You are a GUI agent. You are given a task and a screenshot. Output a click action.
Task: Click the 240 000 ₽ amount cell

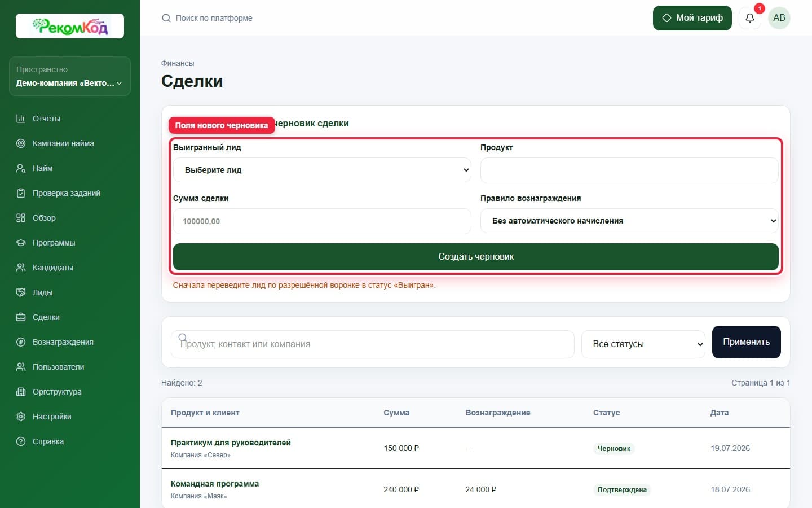pyautogui.click(x=401, y=490)
